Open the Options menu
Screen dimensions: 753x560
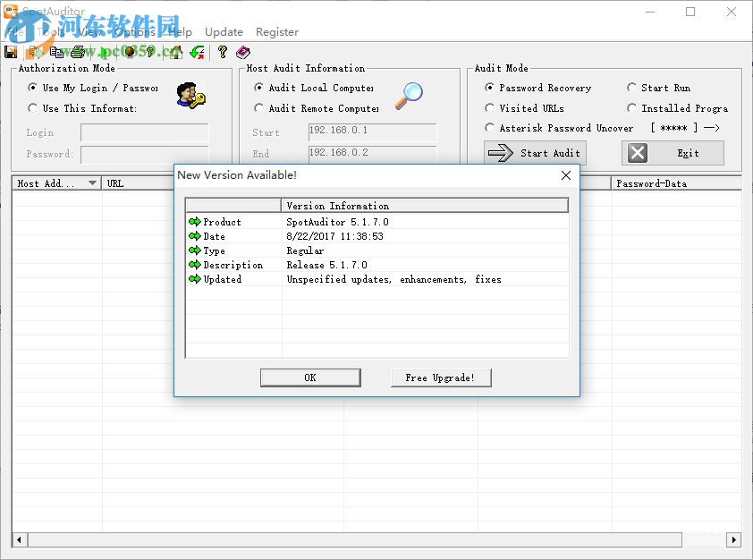point(135,31)
